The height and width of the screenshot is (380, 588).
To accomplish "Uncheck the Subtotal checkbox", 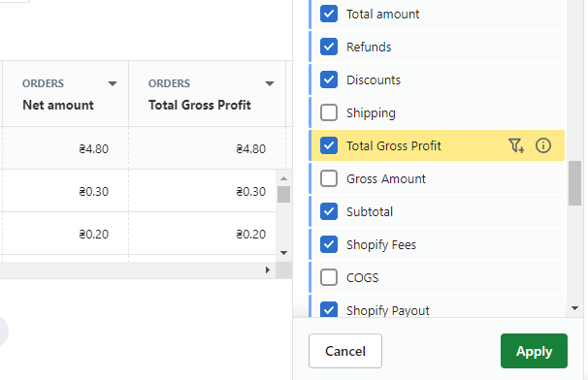I will pyautogui.click(x=329, y=211).
